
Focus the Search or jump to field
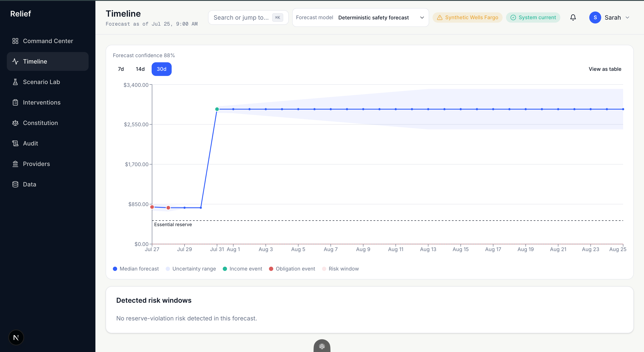click(x=248, y=17)
